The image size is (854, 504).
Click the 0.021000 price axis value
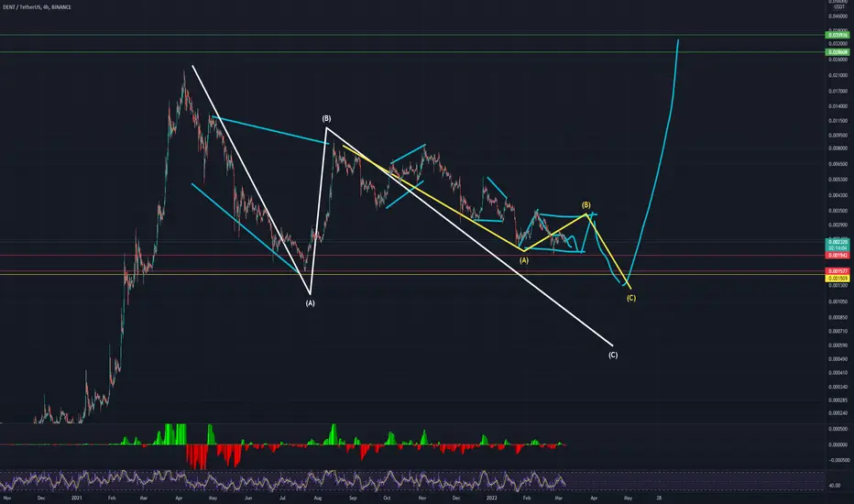[838, 75]
